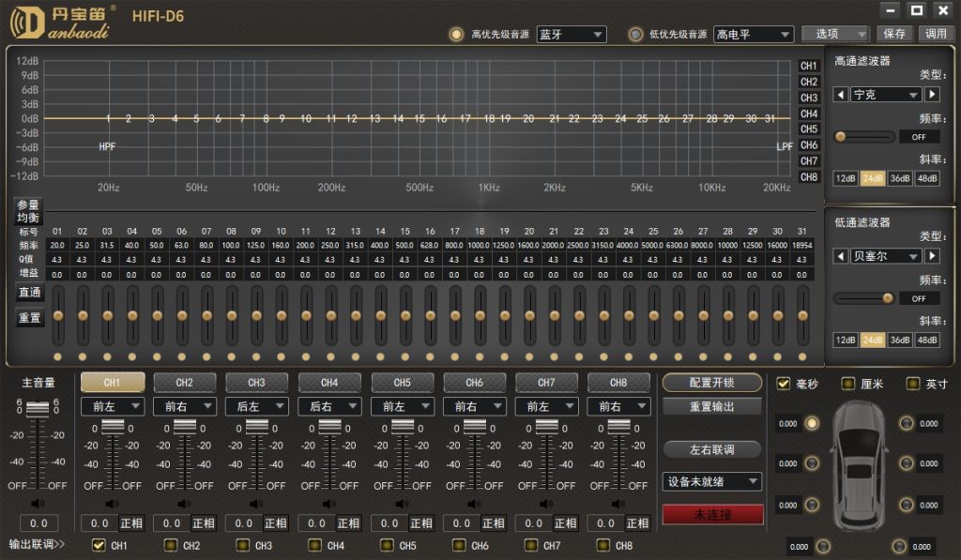
Task: Mute the CH7 channel speaker icon
Action: [546, 504]
